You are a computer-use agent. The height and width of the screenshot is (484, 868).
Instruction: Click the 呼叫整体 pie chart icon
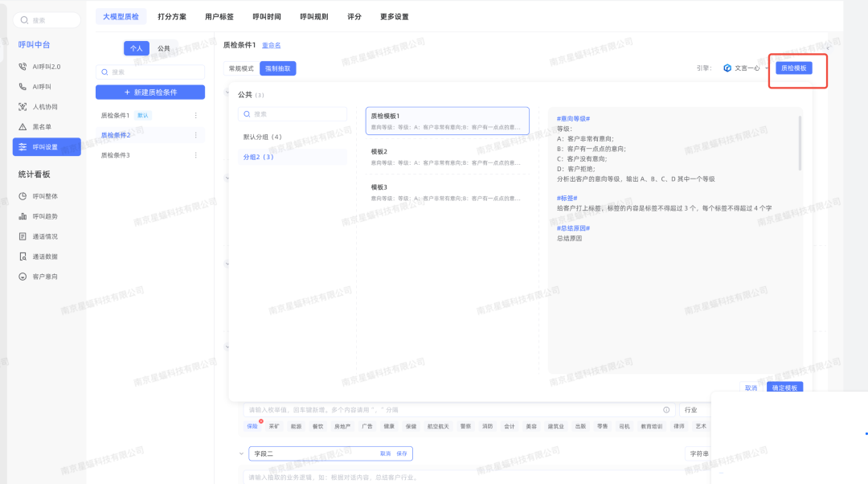tap(23, 196)
